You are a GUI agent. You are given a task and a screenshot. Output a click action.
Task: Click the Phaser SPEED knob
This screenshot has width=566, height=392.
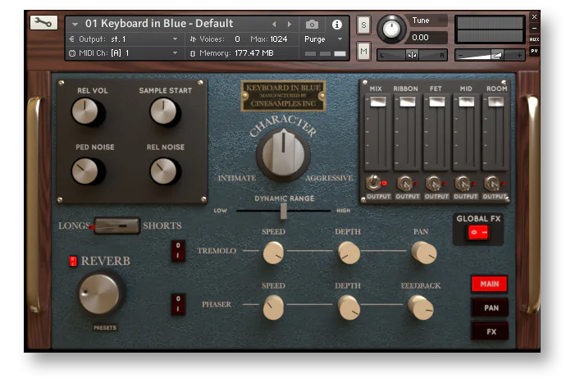[273, 308]
